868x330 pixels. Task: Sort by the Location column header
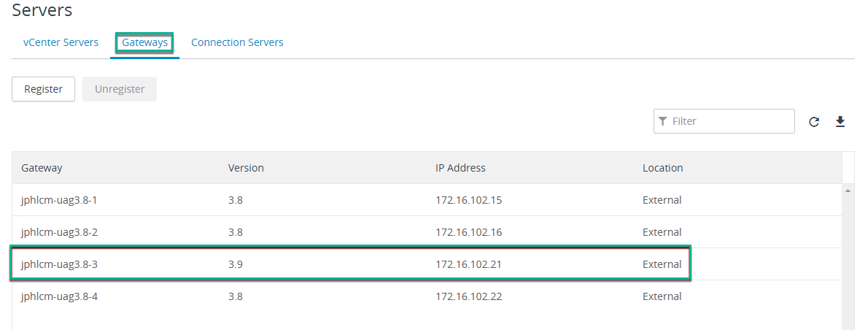662,168
